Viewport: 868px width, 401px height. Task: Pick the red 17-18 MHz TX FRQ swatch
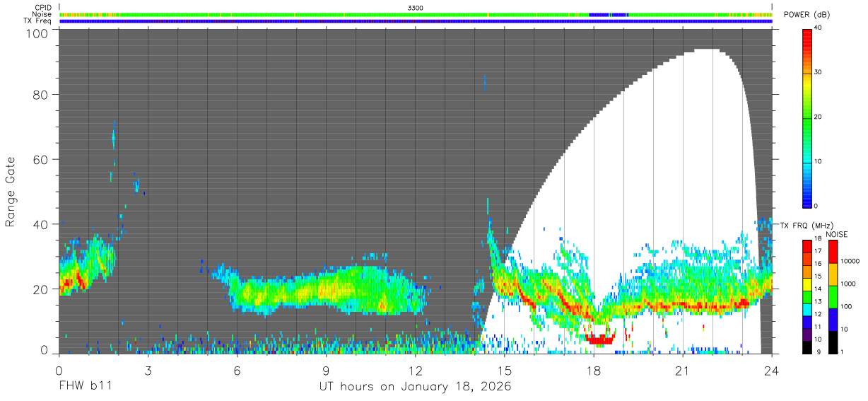point(807,246)
